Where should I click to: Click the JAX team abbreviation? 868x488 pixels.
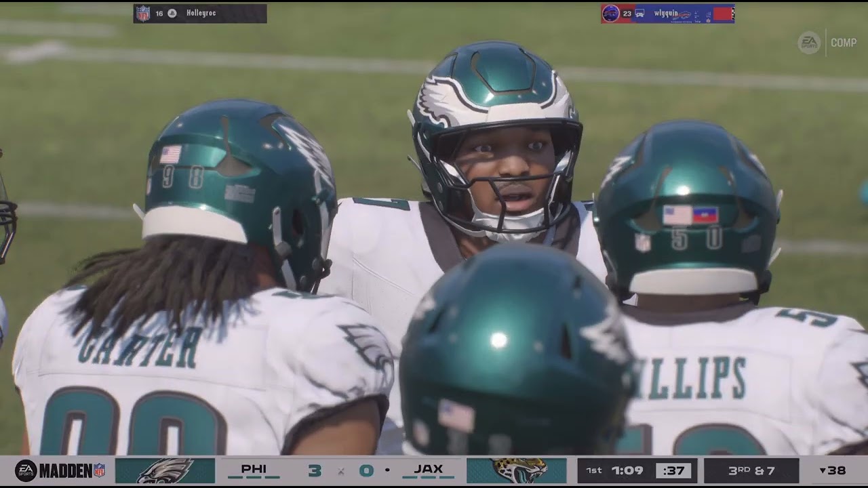429,469
